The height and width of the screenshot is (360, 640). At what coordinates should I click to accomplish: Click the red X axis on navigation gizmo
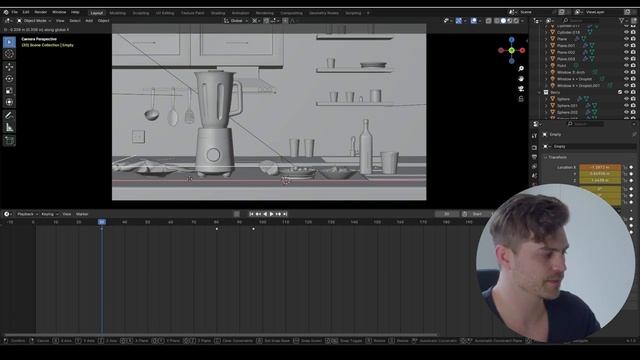click(x=522, y=50)
